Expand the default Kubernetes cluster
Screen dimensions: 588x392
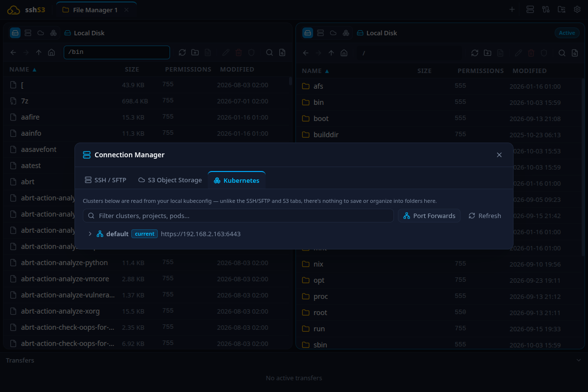coord(90,234)
